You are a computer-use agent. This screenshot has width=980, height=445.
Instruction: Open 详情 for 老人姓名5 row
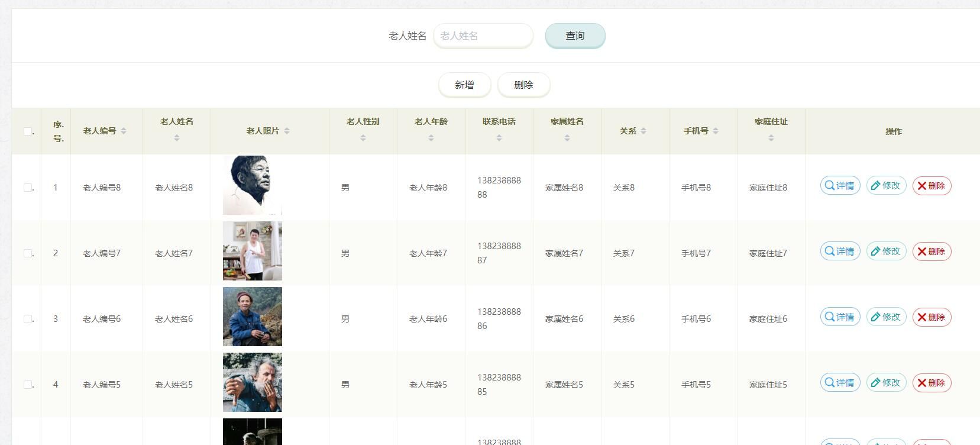[840, 383]
